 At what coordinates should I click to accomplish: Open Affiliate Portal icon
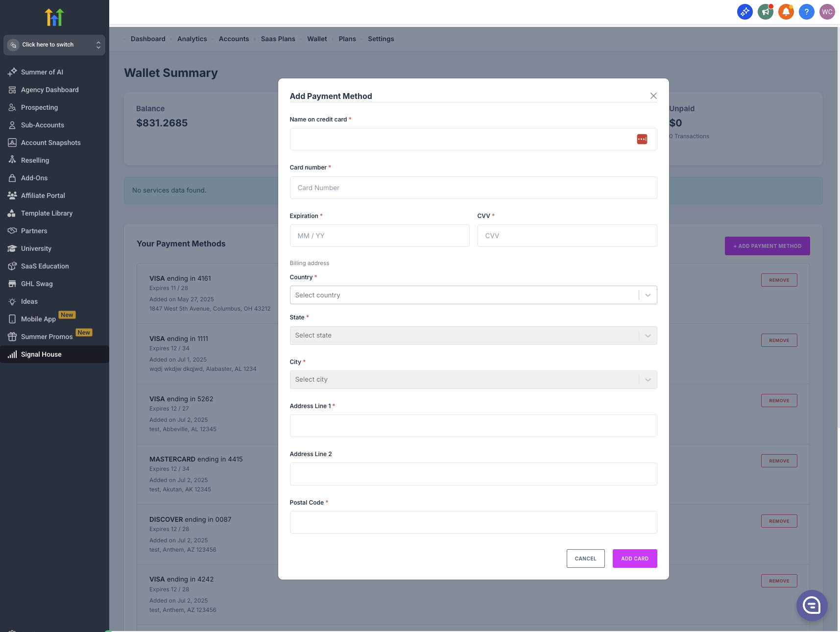[12, 195]
